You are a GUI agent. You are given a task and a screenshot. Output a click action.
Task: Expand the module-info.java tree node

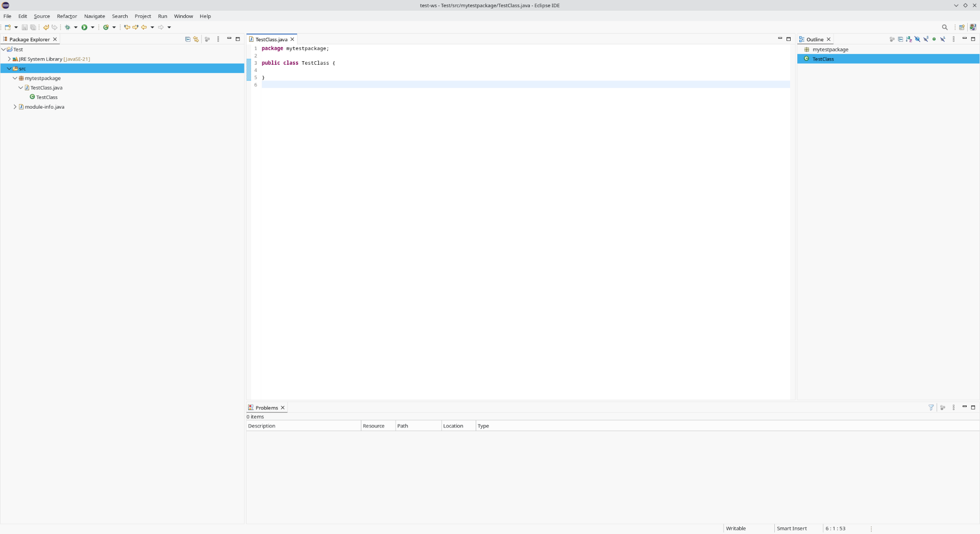(x=15, y=107)
